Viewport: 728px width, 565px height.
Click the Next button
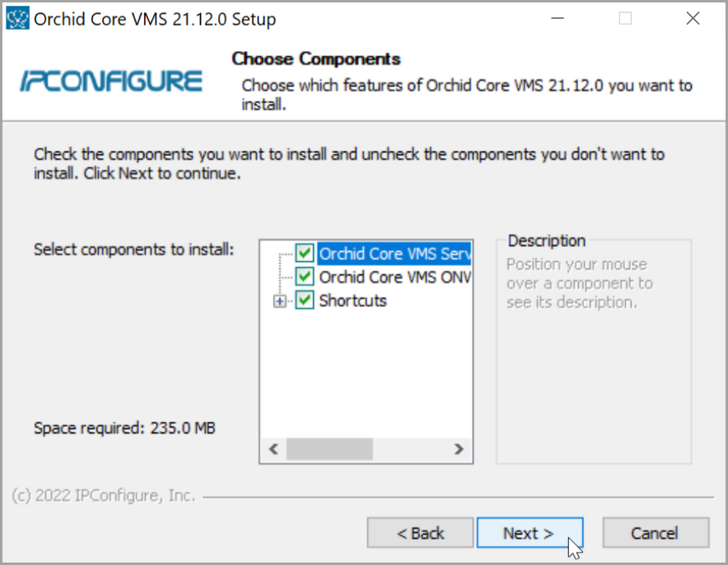pyautogui.click(x=530, y=534)
